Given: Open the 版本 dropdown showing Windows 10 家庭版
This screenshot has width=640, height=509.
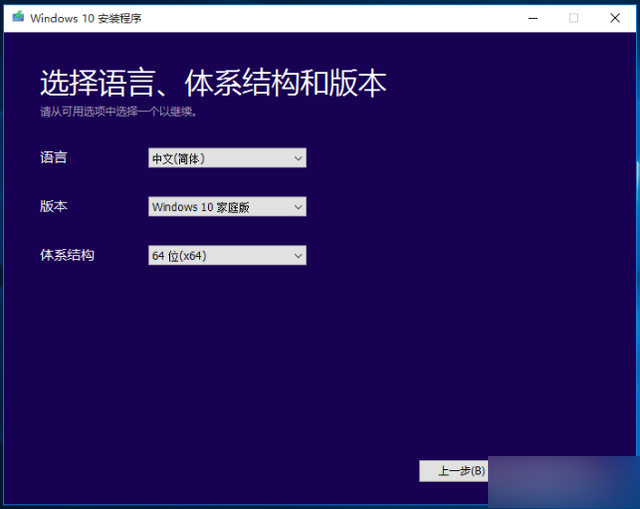Looking at the screenshot, I should pyautogui.click(x=227, y=207).
